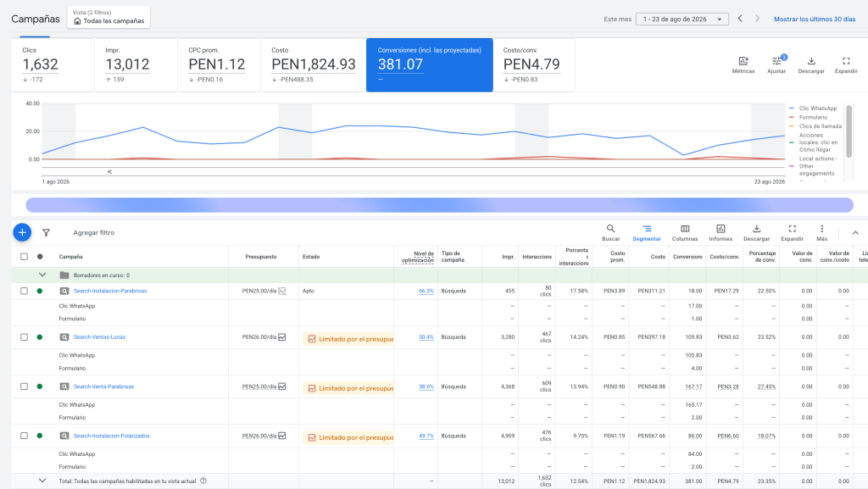Open the Métricas chart options
Image resolution: width=868 pixels, height=489 pixels.
click(x=743, y=64)
